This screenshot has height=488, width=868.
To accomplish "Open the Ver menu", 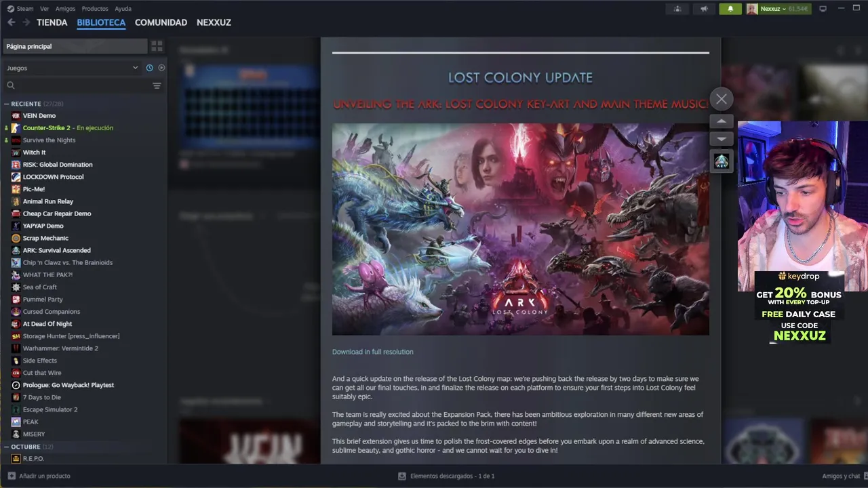I will point(44,9).
